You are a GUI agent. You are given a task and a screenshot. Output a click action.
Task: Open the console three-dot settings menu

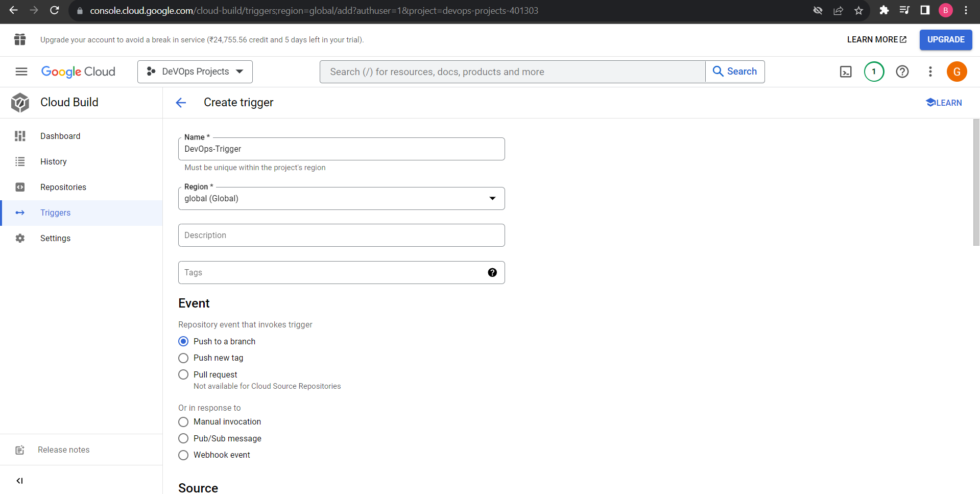coord(930,72)
